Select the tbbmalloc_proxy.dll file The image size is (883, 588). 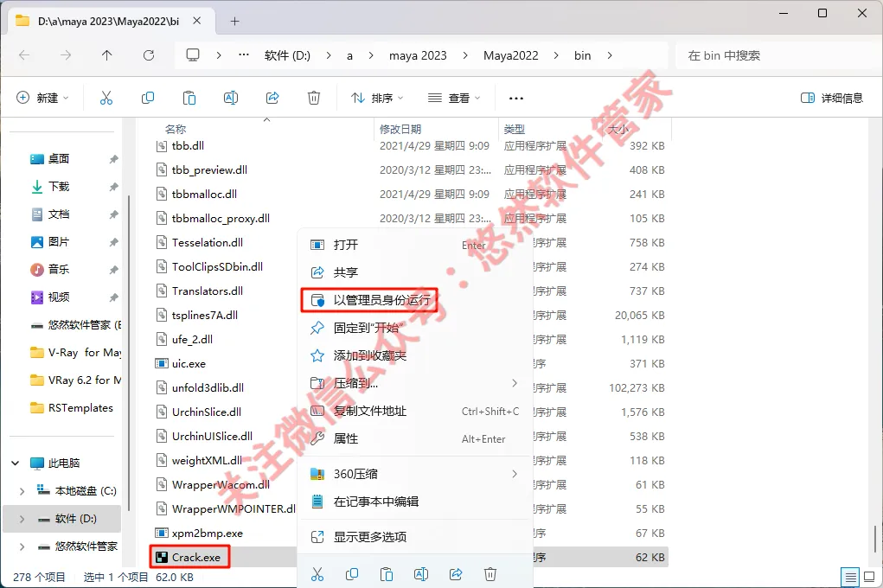221,218
